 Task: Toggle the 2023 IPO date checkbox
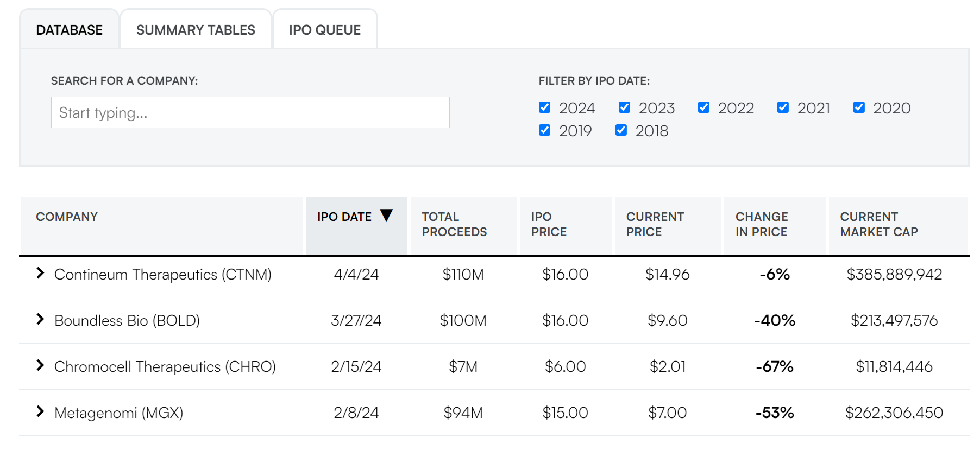point(625,107)
